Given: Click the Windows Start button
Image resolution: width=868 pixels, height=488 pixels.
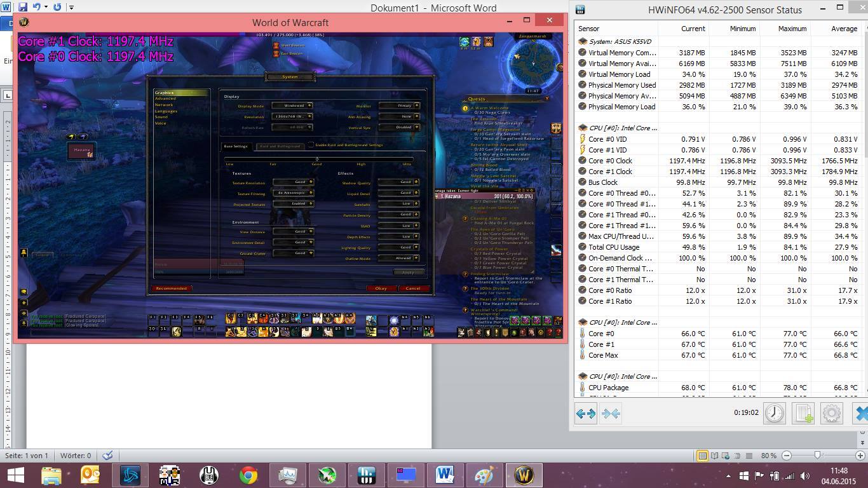Looking at the screenshot, I should (x=16, y=475).
